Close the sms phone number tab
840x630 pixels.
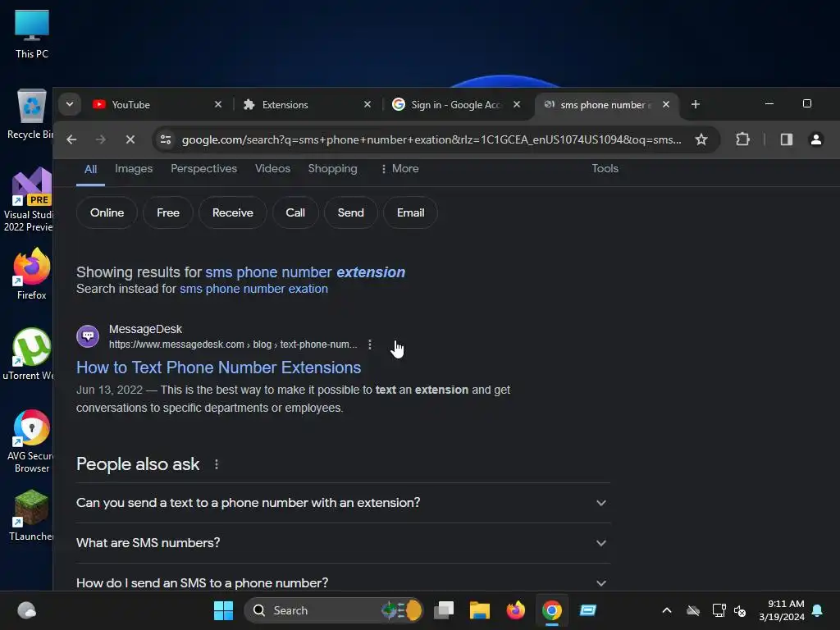click(666, 104)
